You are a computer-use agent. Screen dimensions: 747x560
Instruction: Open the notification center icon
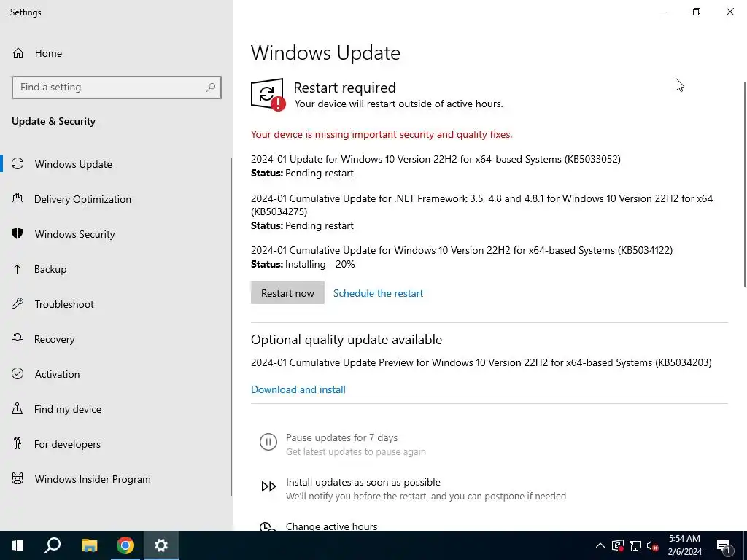[724, 546]
